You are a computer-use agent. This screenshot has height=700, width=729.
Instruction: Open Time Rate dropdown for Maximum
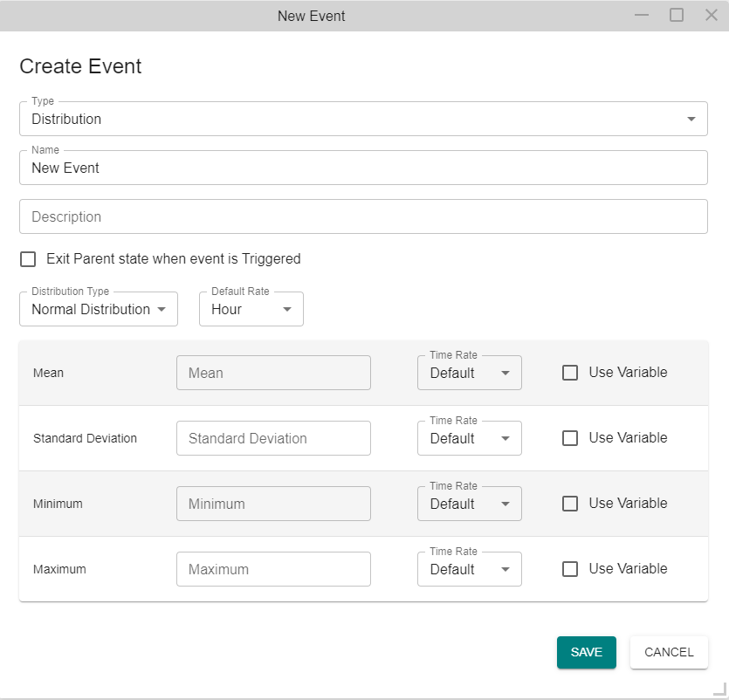[469, 569]
